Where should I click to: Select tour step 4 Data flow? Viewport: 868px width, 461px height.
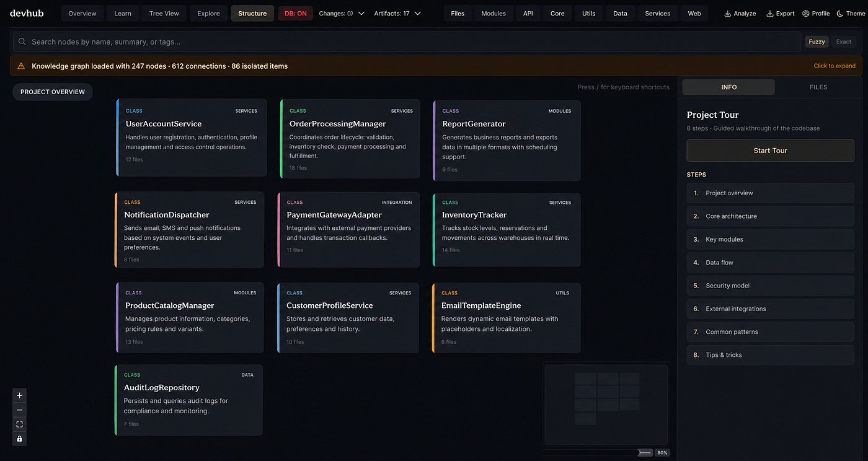[770, 262]
